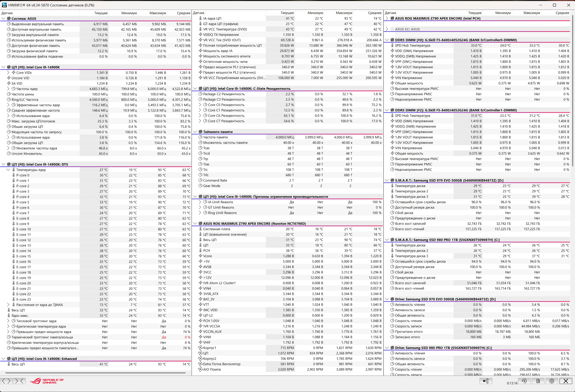Click the Датчик column header in middle panel
Screen dimensions: 575x392
(199, 13)
